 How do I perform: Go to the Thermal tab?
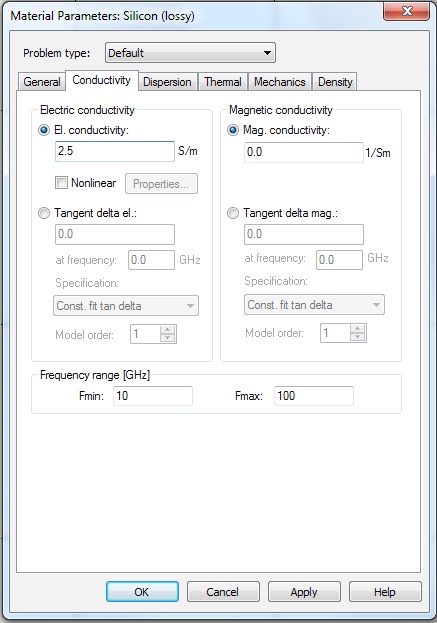pos(223,82)
